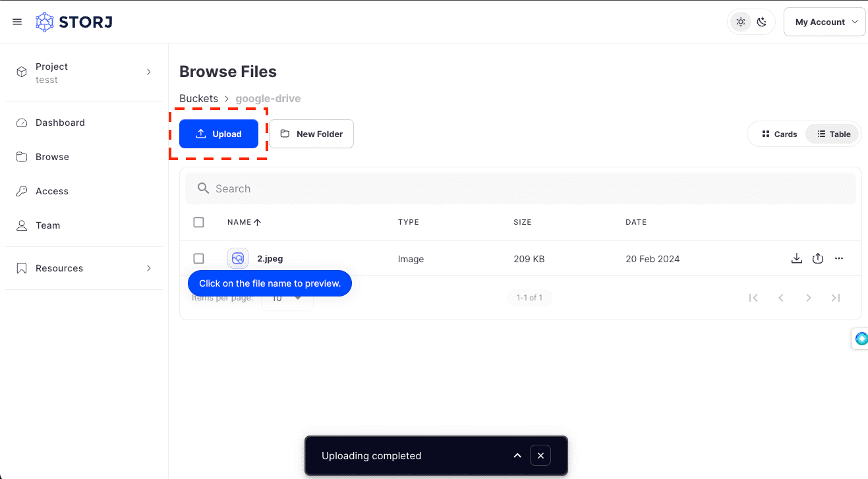
Task: Open the My Account dropdown
Action: [824, 22]
